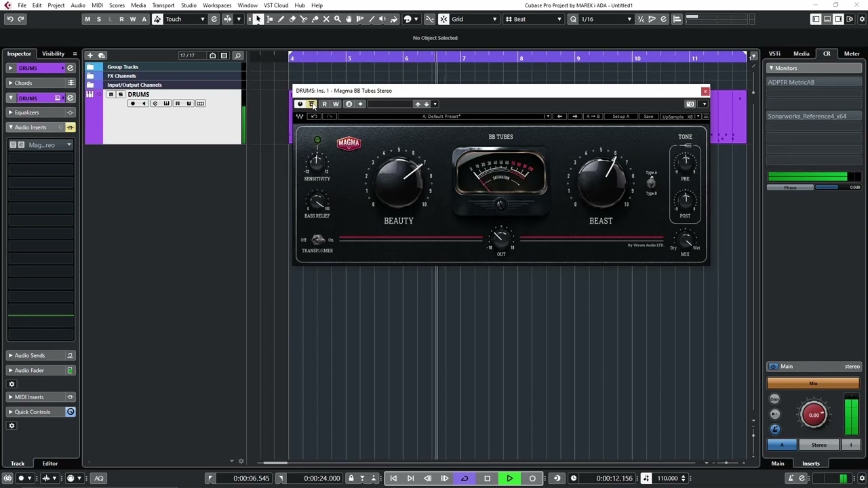Open the Workspaces menu
Image resolution: width=868 pixels, height=488 pixels.
click(217, 5)
